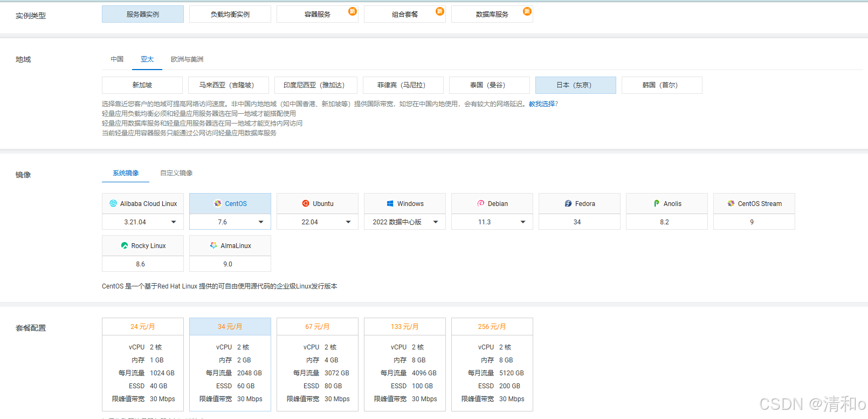Choose the 马来西亚（吉隆坡） region

(x=229, y=85)
